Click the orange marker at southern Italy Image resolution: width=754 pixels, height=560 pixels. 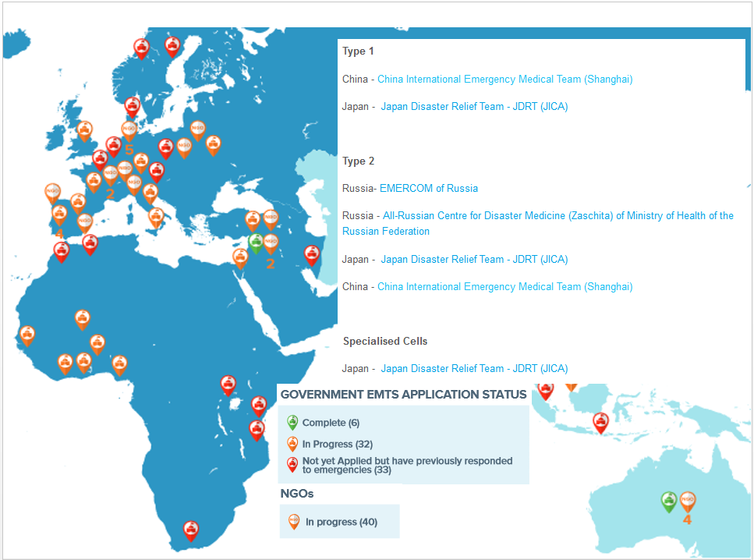click(156, 218)
